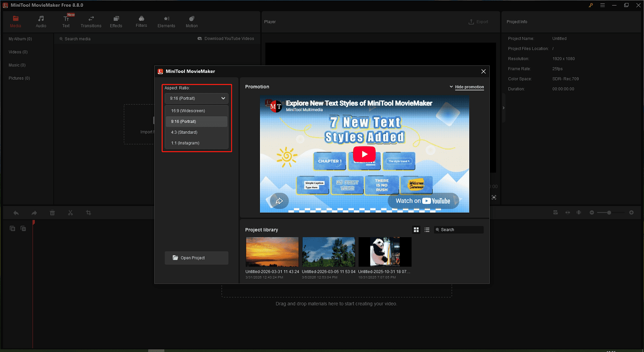Screen dimensions: 644x352
Task: Click the timeline playhead marker
Action: [x=33, y=222]
